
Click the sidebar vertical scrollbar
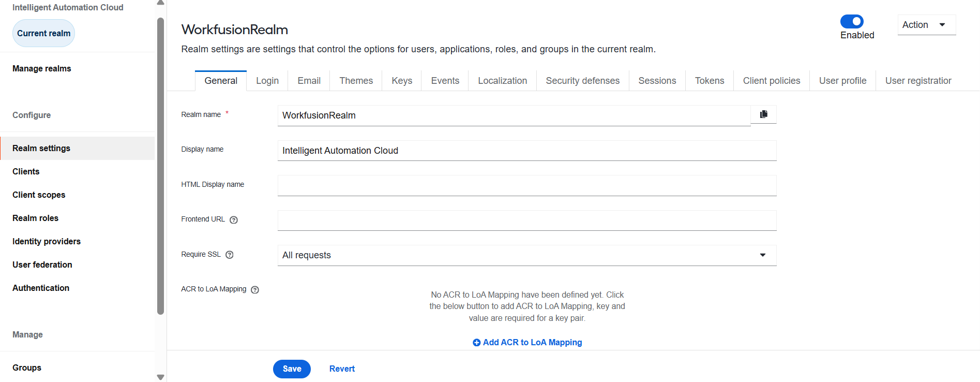coord(160,166)
